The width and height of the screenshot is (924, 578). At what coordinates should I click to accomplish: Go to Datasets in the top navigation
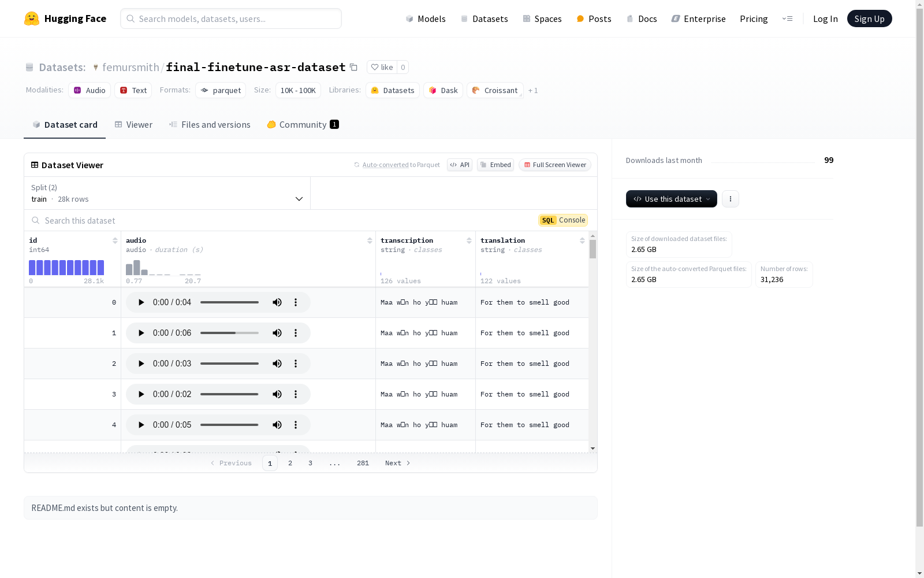pos(484,19)
